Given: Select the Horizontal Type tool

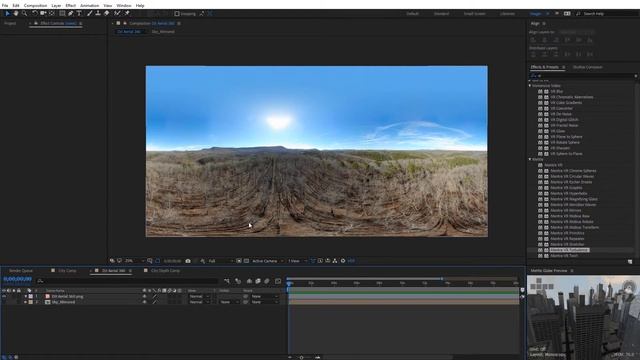Looking at the screenshot, I should click(x=79, y=13).
